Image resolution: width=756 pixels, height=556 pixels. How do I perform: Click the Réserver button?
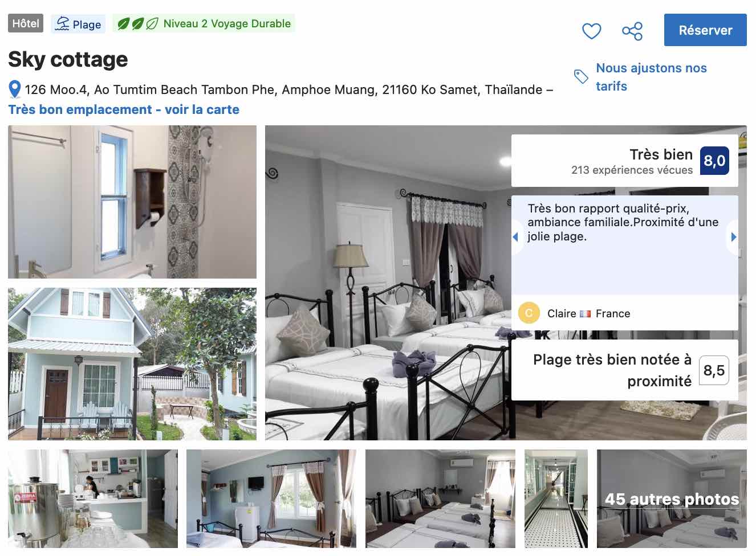coord(705,30)
